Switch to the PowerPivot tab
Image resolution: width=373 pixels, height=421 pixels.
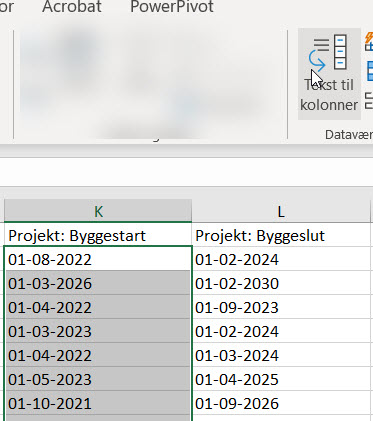pyautogui.click(x=172, y=7)
